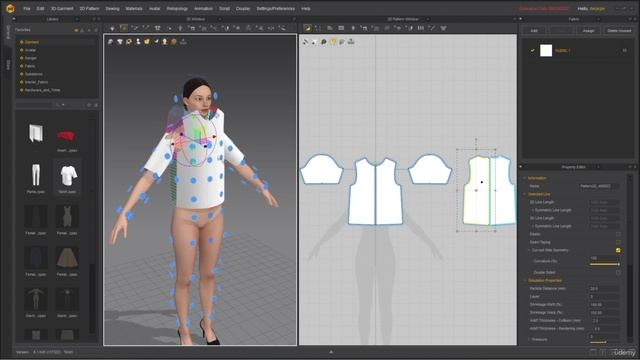Open the File menu
The width and height of the screenshot is (640, 360).
[x=27, y=9]
